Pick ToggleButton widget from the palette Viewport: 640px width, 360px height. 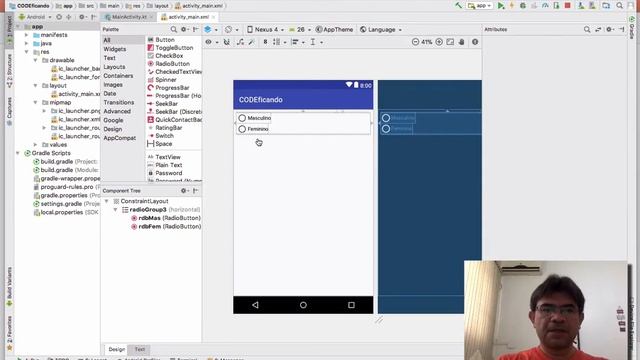pos(170,48)
